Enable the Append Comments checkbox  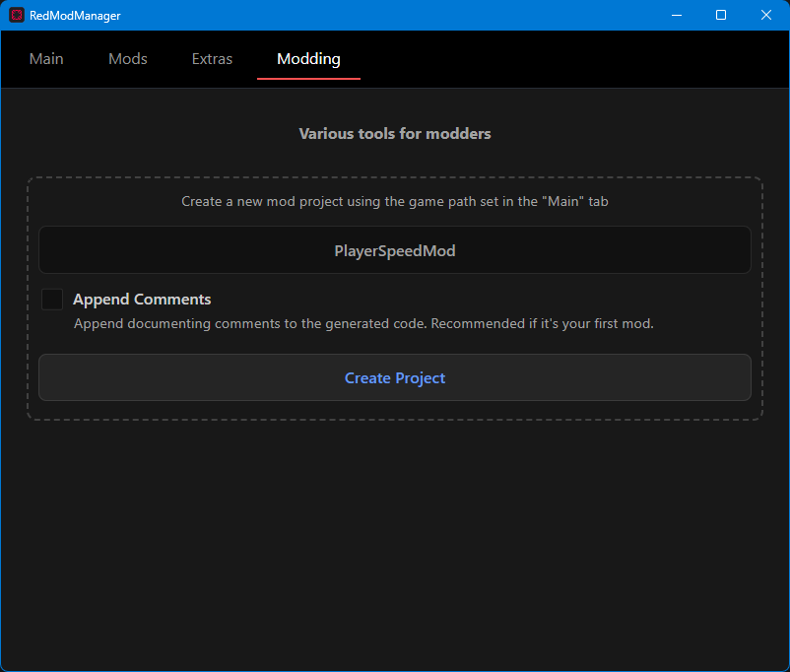pyautogui.click(x=51, y=299)
